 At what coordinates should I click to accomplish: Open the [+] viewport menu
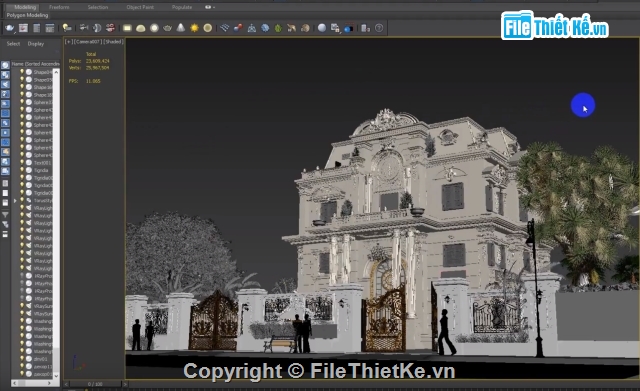[69, 42]
